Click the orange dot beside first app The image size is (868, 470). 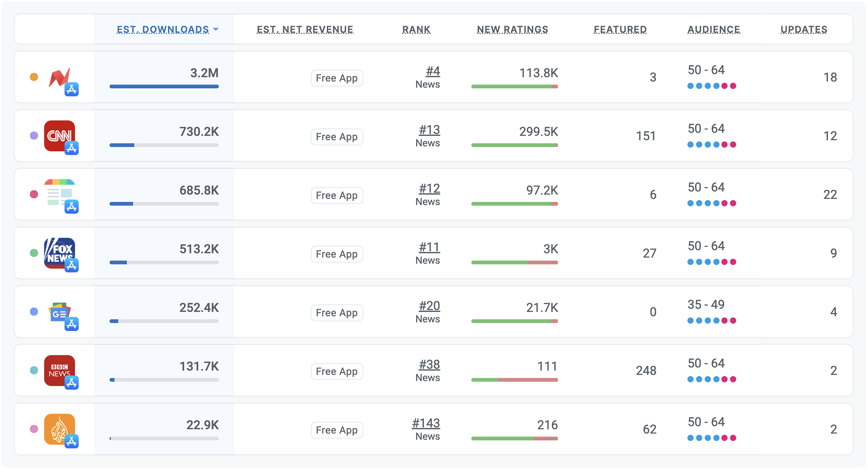[34, 77]
